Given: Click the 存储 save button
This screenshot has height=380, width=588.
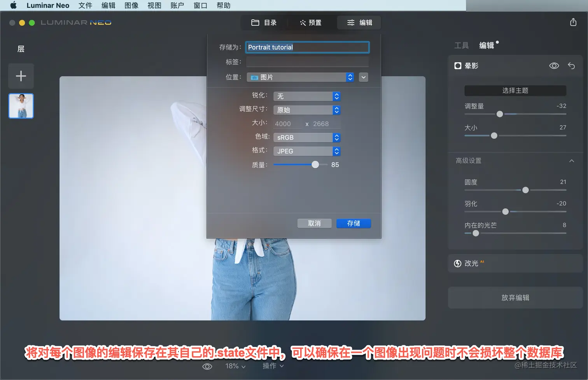Looking at the screenshot, I should tap(353, 223).
